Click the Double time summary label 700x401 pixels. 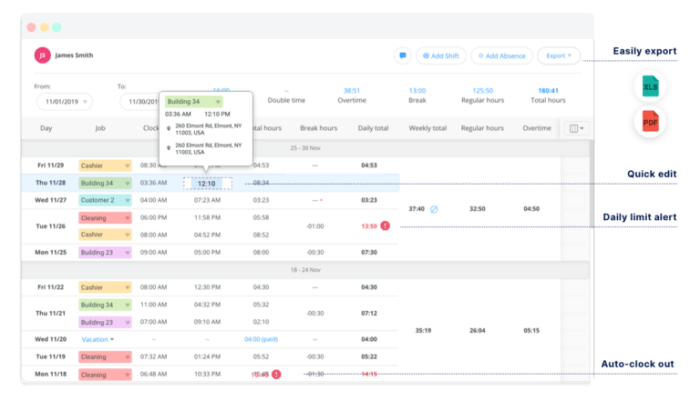point(286,100)
